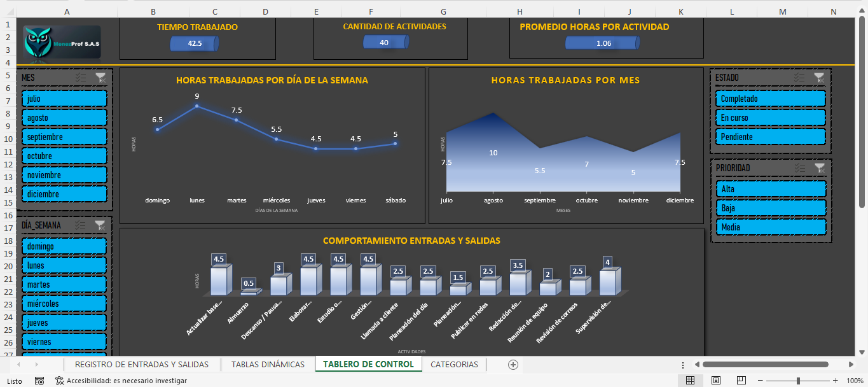Image resolution: width=868 pixels, height=387 pixels.
Task: Toggle multi-select in ESTADO slicer
Action: click(x=799, y=78)
